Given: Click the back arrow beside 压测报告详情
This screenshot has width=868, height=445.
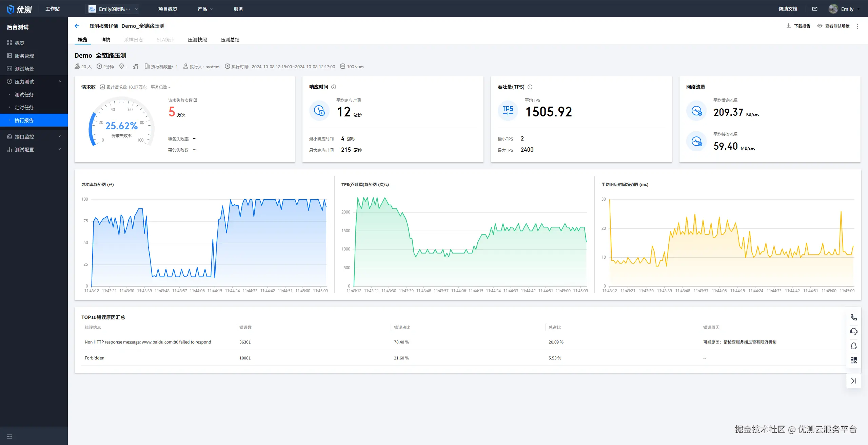Looking at the screenshot, I should point(77,26).
